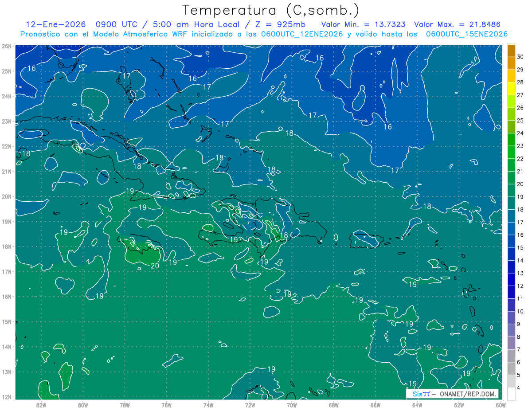532x411 pixels.
Task: Click the "18N" latitude axis label
Action: point(6,247)
